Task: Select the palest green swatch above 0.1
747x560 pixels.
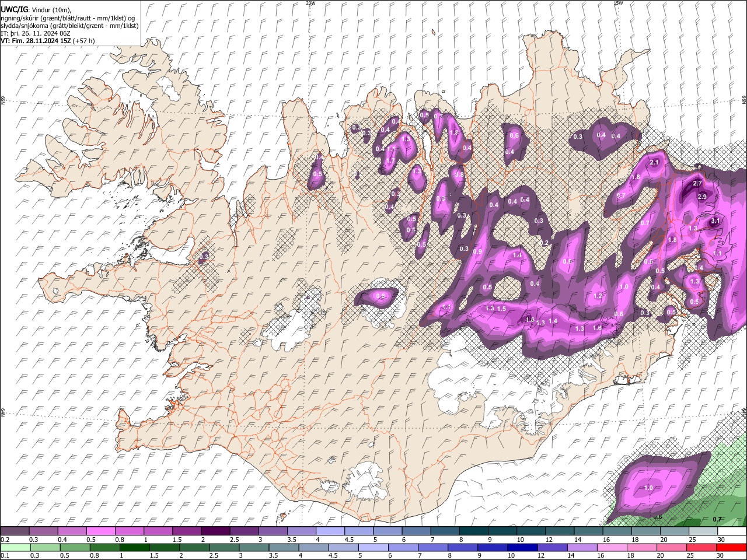Action: click(15, 547)
